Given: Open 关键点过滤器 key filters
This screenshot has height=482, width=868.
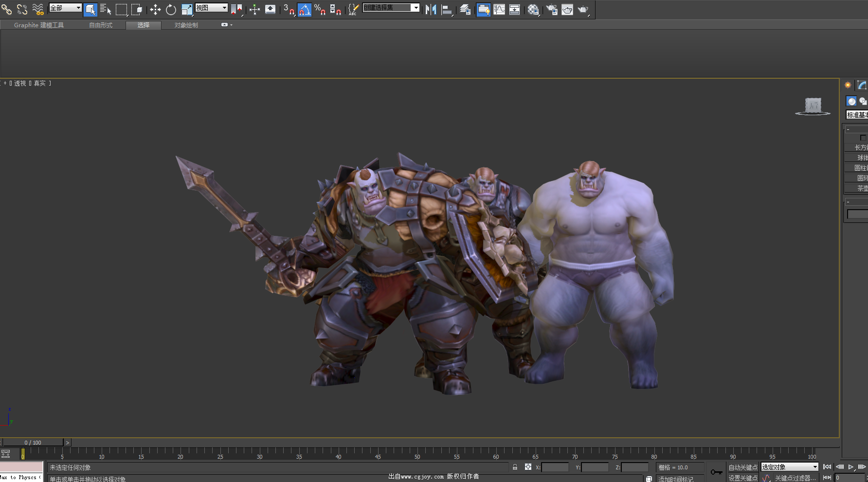Looking at the screenshot, I should (796, 478).
